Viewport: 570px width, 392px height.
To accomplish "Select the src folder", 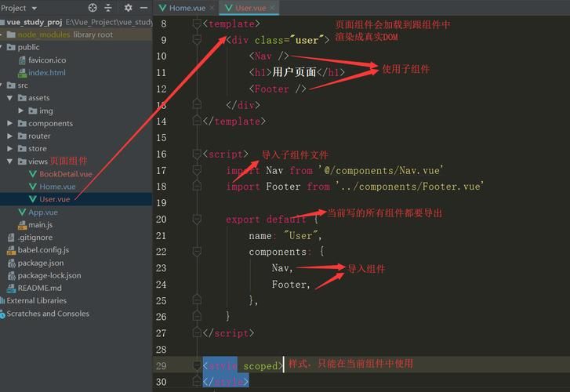I will 23,85.
